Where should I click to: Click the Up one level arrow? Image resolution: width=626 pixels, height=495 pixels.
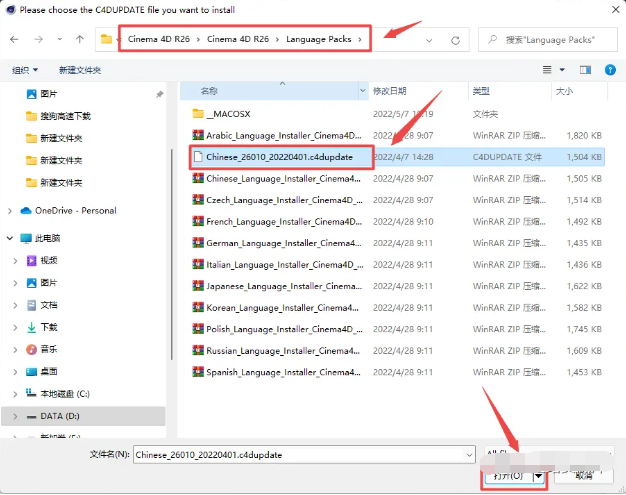point(79,40)
